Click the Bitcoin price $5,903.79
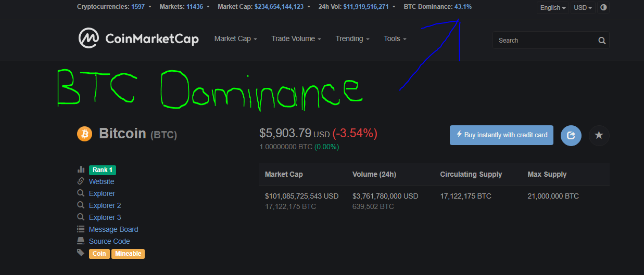Image resolution: width=644 pixels, height=275 pixels. point(285,134)
